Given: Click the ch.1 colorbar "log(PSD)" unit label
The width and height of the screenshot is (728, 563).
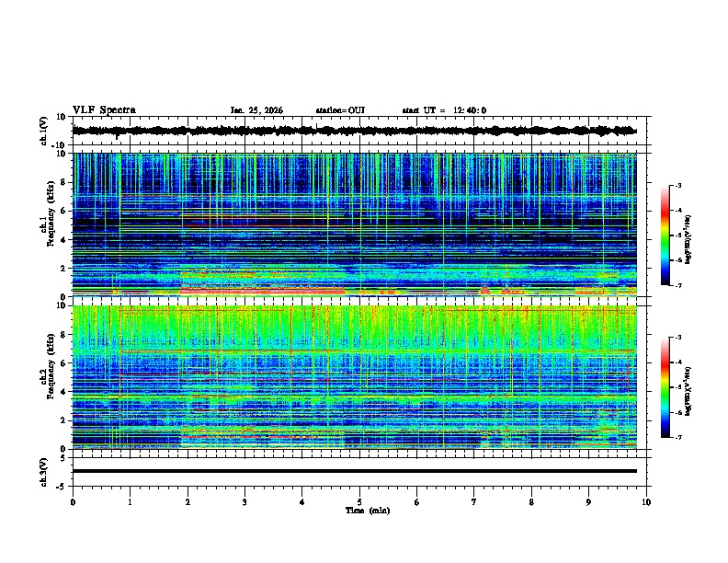Looking at the screenshot, I should (688, 240).
